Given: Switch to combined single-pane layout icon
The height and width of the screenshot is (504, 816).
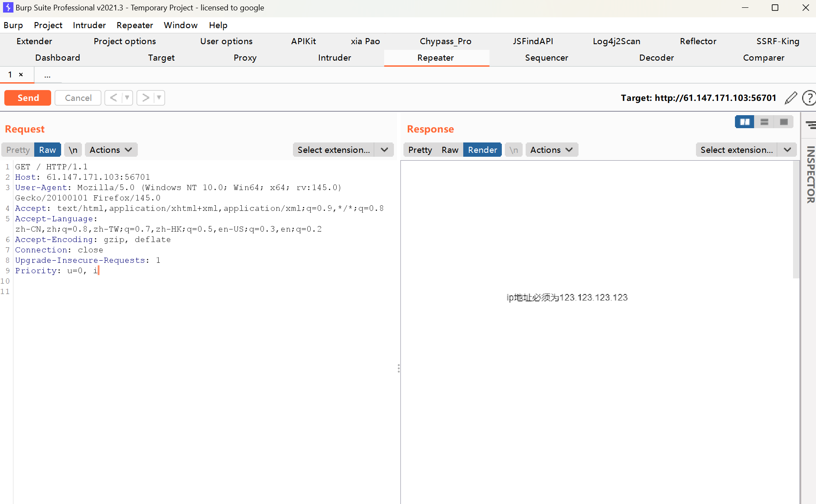Looking at the screenshot, I should click(x=784, y=122).
